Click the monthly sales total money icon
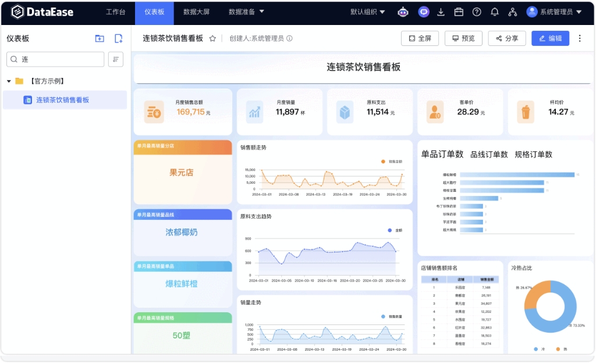 coord(154,112)
